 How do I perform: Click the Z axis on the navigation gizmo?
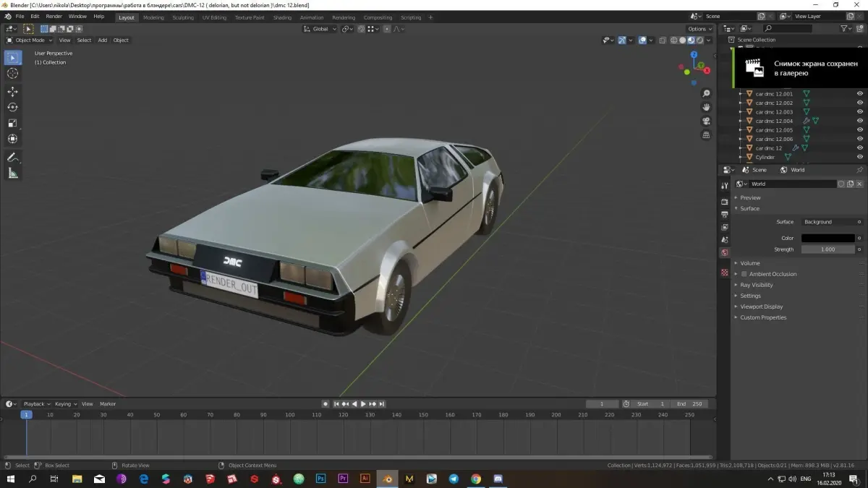tap(694, 54)
